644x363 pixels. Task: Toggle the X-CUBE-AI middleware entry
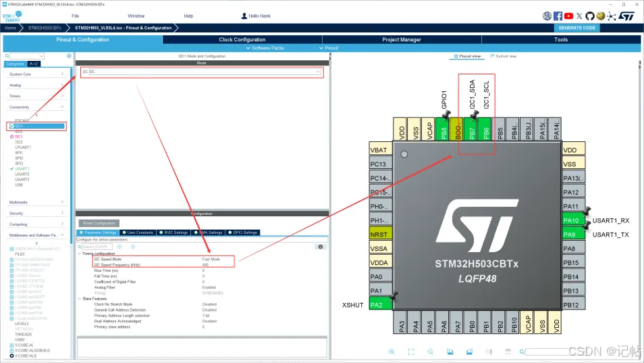[x=23, y=345]
